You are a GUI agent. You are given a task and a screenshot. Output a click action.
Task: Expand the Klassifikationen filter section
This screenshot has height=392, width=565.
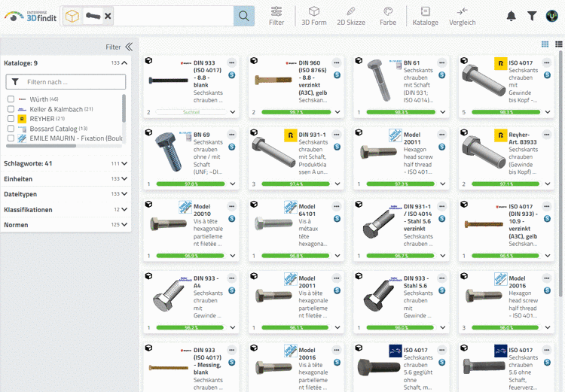pyautogui.click(x=124, y=209)
